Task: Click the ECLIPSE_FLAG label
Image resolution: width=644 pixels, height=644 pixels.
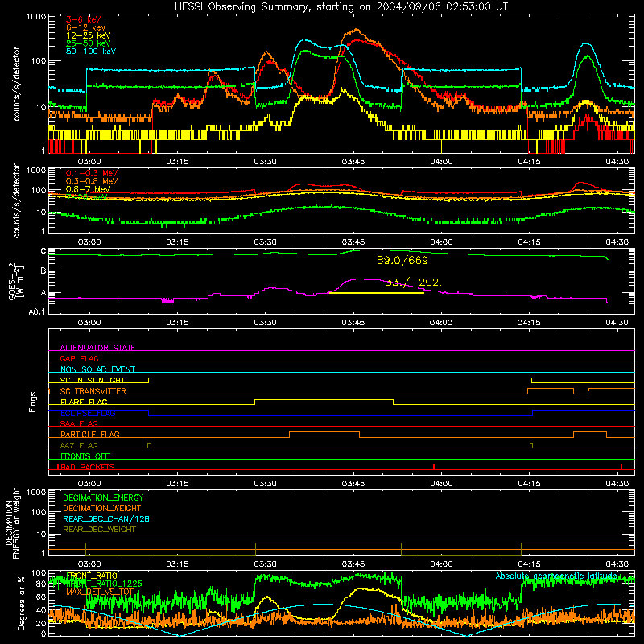Action: coord(88,413)
